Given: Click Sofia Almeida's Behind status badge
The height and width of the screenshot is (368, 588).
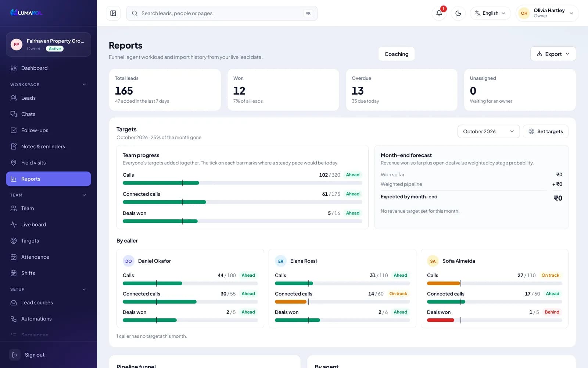Looking at the screenshot, I should pyautogui.click(x=552, y=312).
